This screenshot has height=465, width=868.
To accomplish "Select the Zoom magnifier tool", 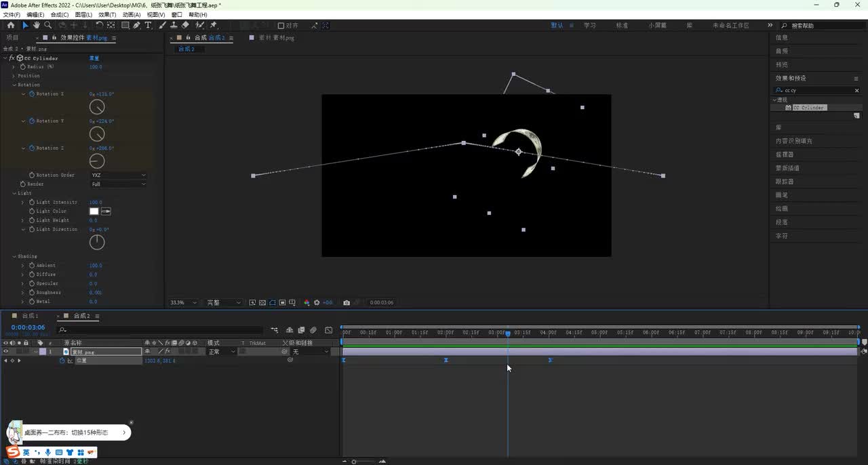I will [47, 25].
